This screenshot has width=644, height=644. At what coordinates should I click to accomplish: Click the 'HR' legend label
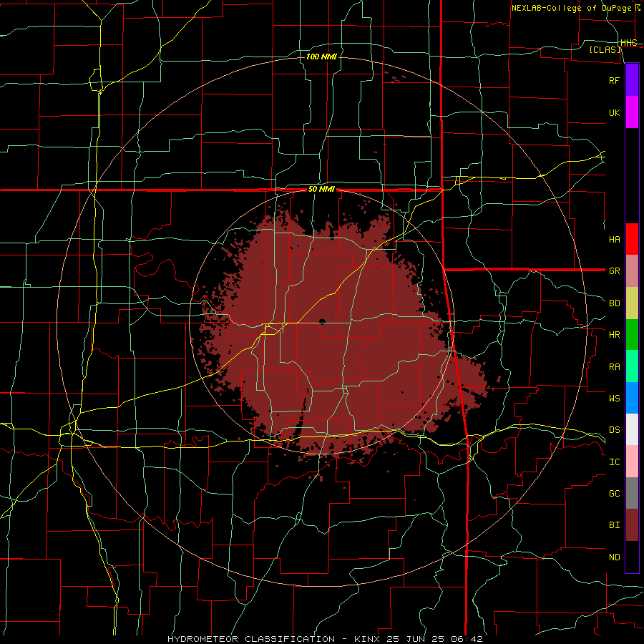point(614,335)
